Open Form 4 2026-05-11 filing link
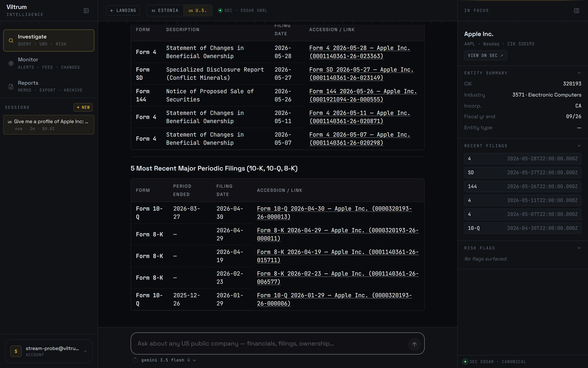588x368 pixels. 360,117
